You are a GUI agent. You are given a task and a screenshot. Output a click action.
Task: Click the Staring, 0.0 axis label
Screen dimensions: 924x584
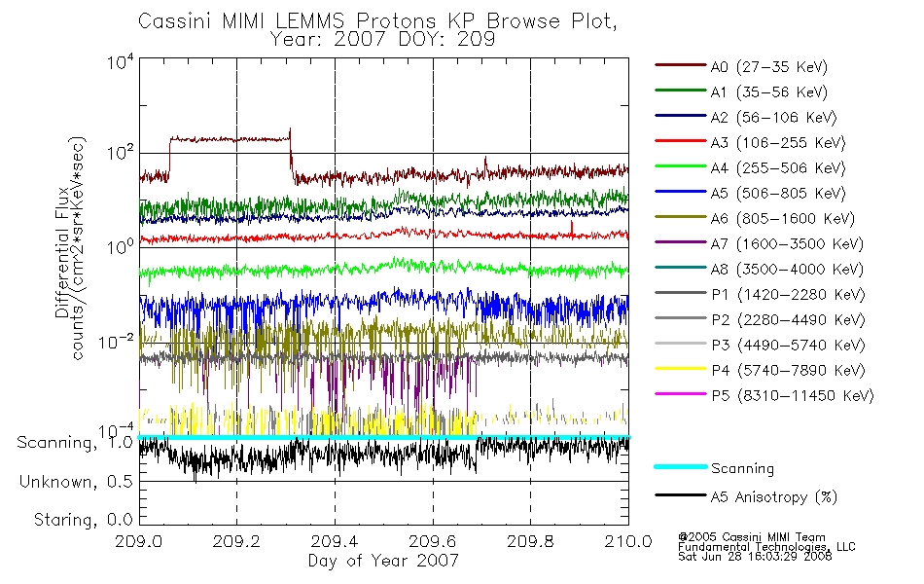click(83, 520)
